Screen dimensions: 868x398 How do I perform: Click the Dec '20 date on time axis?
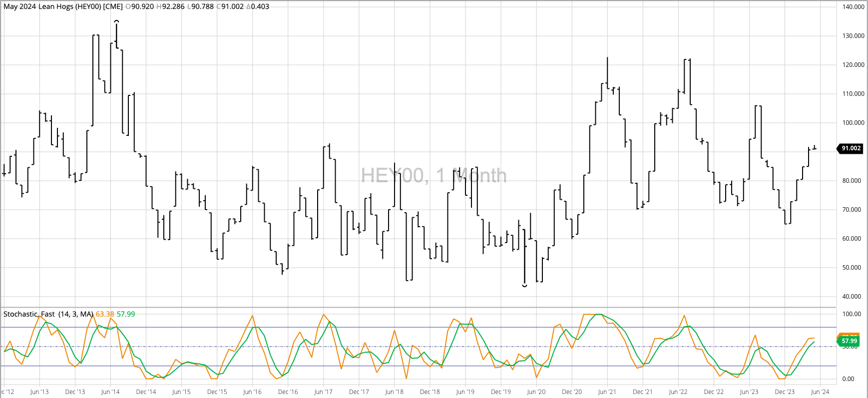(571, 392)
